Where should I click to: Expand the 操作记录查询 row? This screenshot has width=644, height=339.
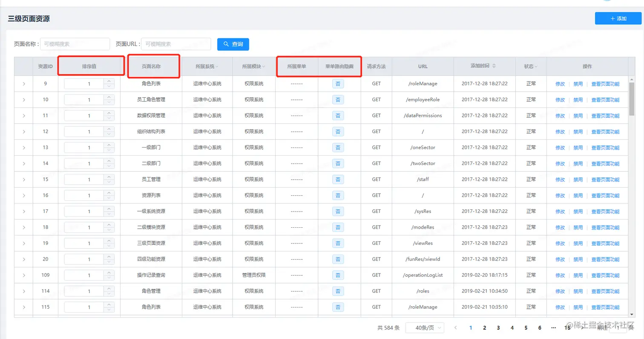click(x=24, y=275)
